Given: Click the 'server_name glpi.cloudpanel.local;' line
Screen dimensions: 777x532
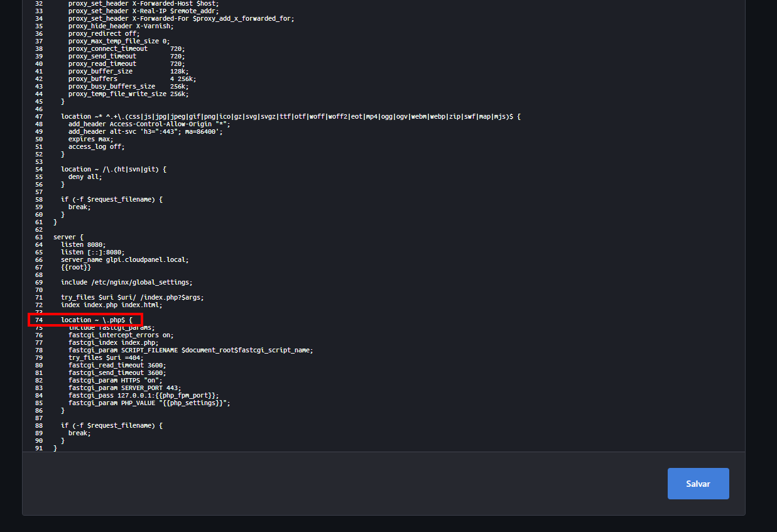Looking at the screenshot, I should pos(124,260).
